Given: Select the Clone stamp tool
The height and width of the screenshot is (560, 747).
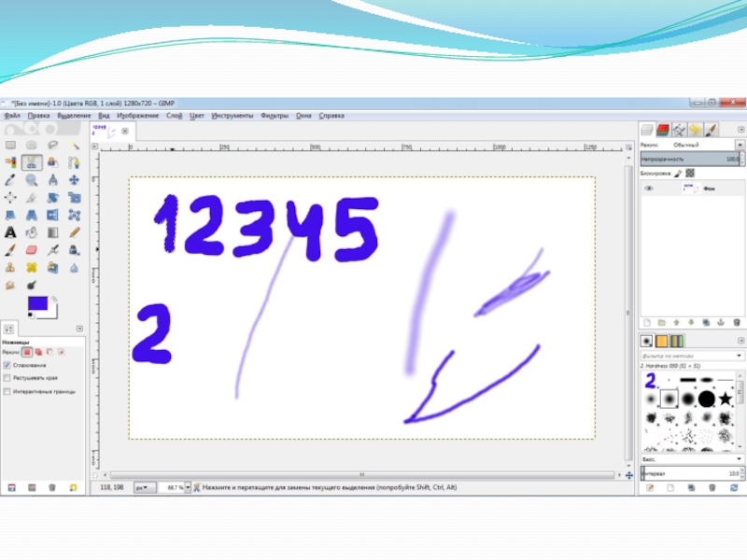Looking at the screenshot, I should pyautogui.click(x=10, y=268).
